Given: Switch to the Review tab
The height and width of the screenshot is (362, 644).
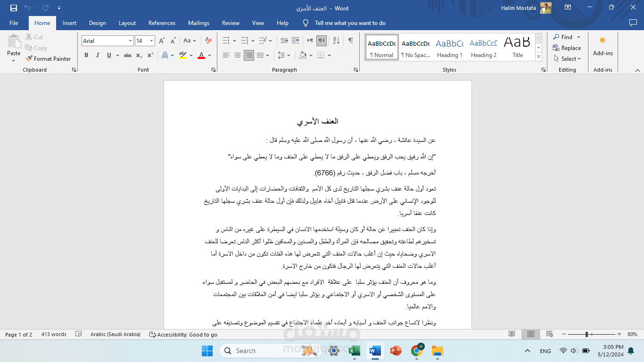Looking at the screenshot, I should point(231,23).
